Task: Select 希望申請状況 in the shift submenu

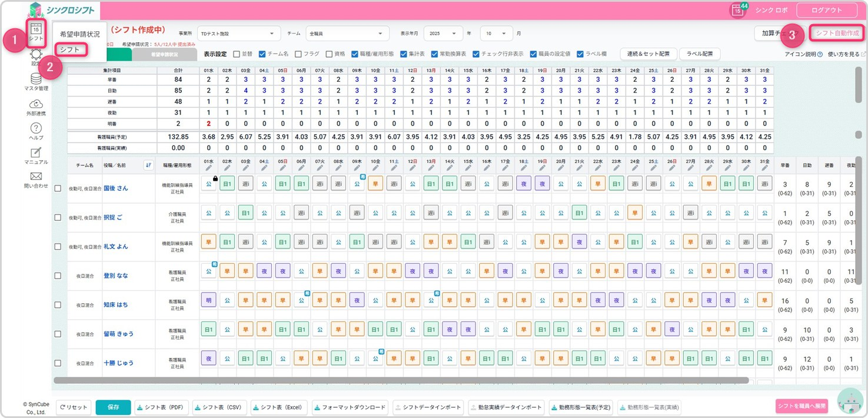Action: point(79,34)
